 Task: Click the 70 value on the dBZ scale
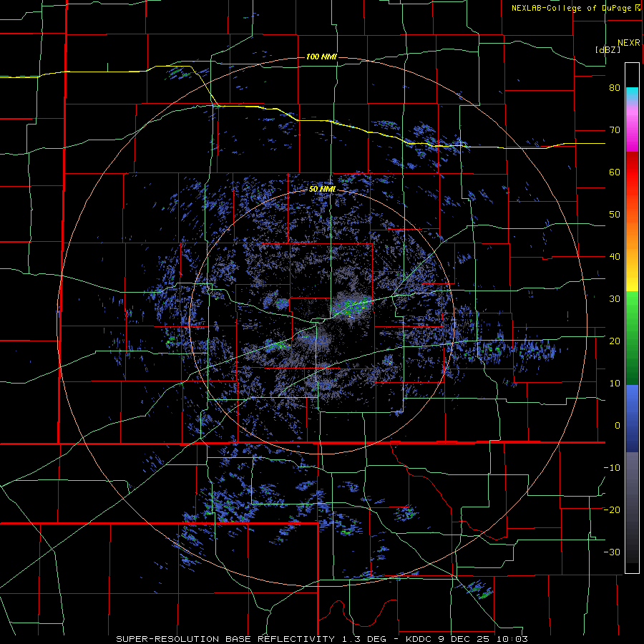click(615, 130)
